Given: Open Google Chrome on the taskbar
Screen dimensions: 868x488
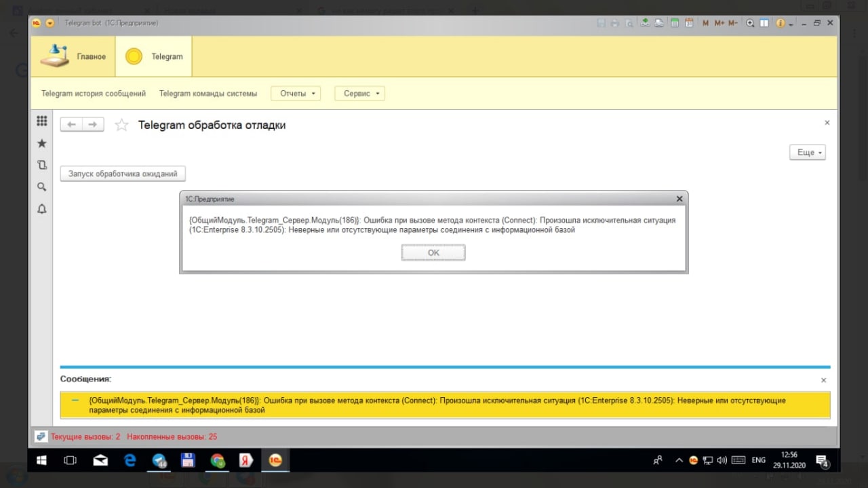Looking at the screenshot, I should [x=218, y=460].
